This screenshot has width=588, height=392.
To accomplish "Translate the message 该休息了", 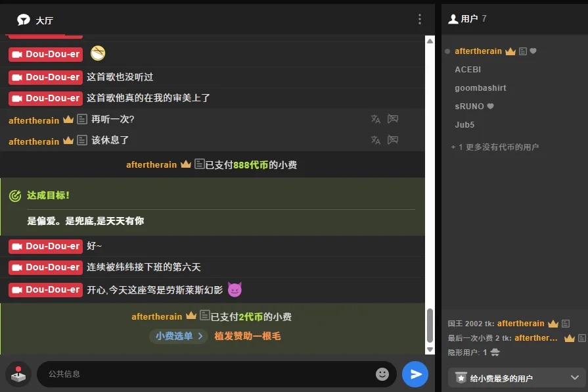I will point(376,140).
